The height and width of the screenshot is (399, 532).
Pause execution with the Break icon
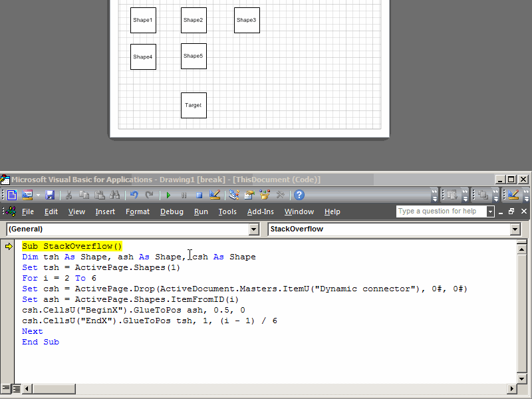[x=184, y=195]
